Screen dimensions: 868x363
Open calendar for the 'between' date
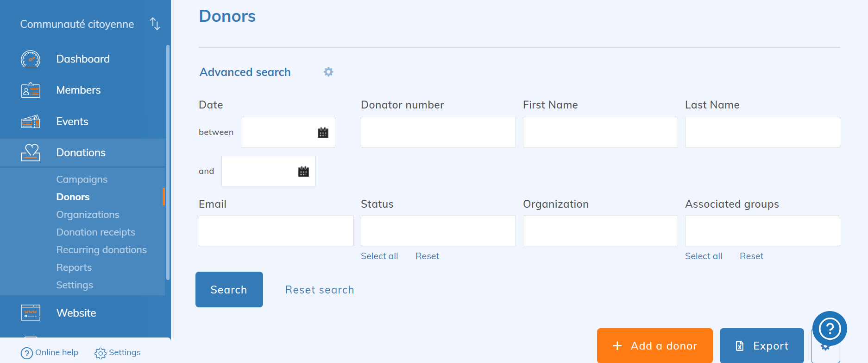coord(323,133)
